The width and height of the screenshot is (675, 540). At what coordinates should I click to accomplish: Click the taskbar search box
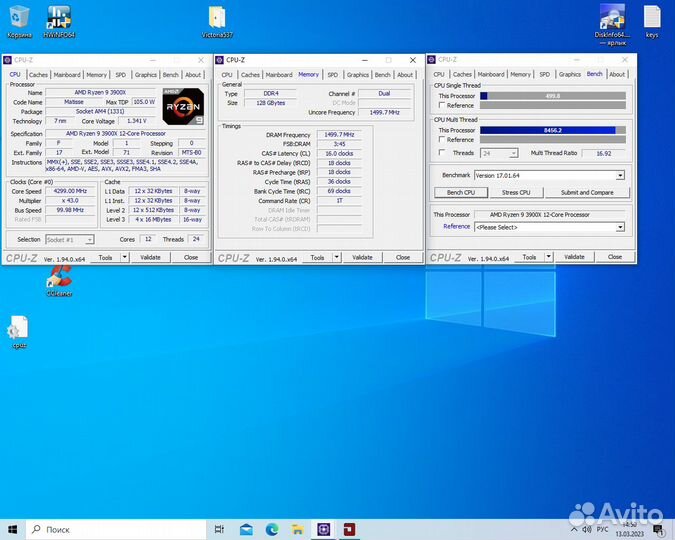116,529
